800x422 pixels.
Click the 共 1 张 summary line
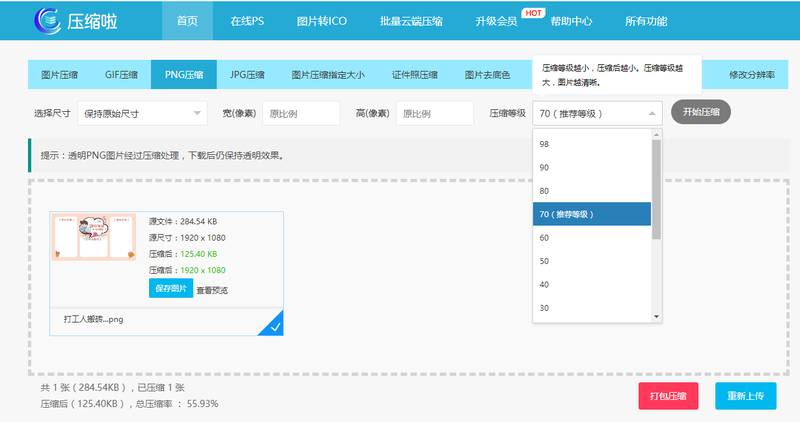[113, 388]
